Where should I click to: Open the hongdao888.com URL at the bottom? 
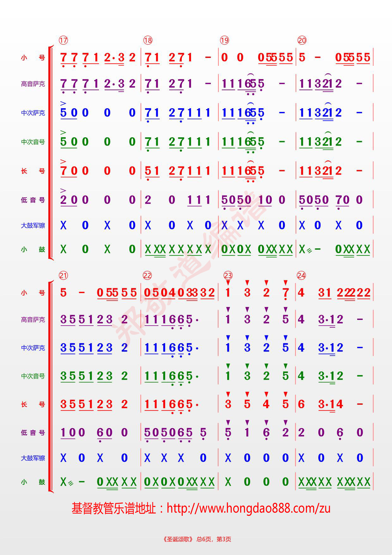point(248,508)
